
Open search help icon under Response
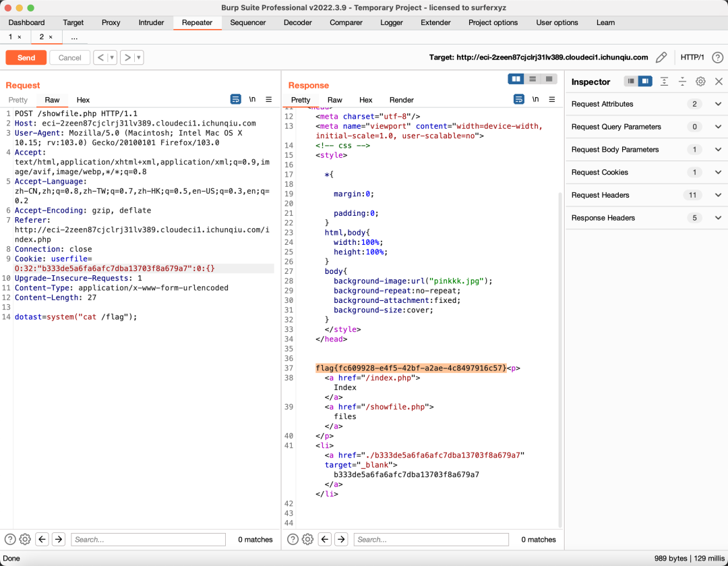point(293,539)
